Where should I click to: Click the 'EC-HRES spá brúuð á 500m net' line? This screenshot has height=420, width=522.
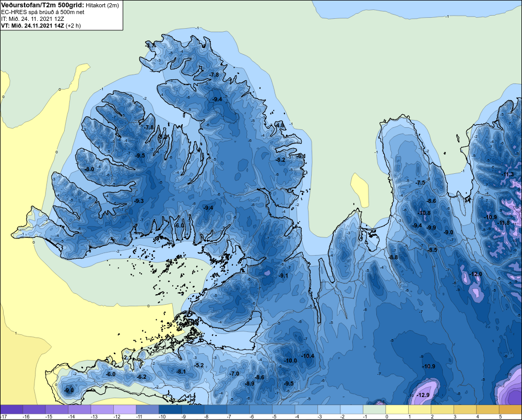(x=43, y=12)
